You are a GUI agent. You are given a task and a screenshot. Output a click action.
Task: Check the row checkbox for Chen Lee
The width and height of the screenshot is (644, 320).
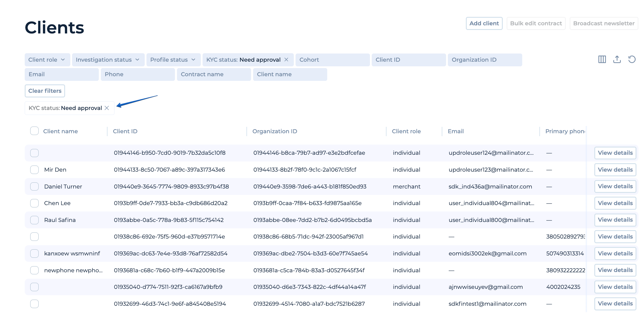[x=34, y=203]
